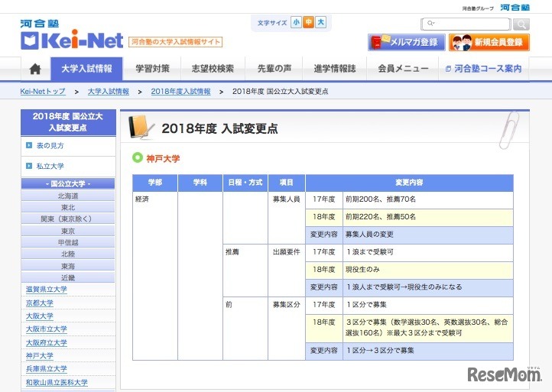Click Kei-Netトップ breadcrumb link
Viewport: 552px width, 392px height.
coord(43,92)
